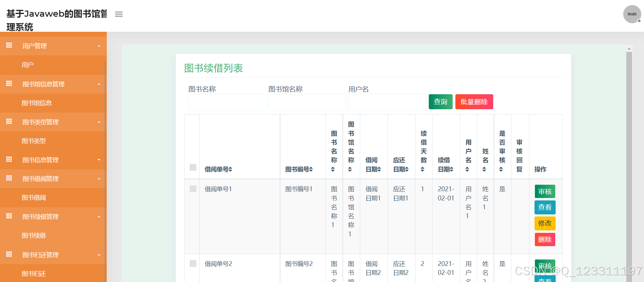This screenshot has width=644, height=282.
Task: Click grid icon beside 用户管理
Action: 9,45
